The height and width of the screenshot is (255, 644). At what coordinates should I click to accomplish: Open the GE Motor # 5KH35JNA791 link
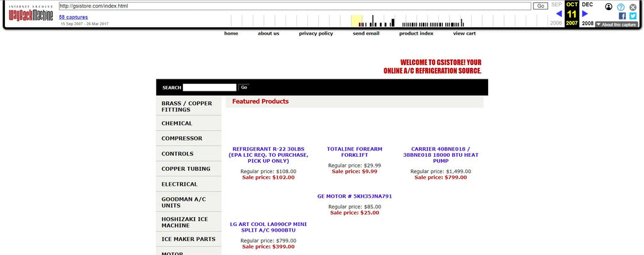pyautogui.click(x=355, y=196)
